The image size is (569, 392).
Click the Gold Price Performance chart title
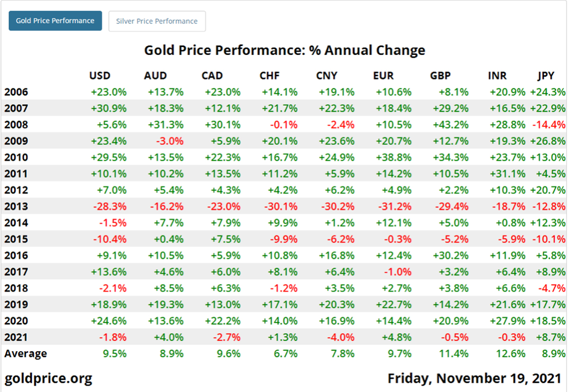tap(284, 50)
